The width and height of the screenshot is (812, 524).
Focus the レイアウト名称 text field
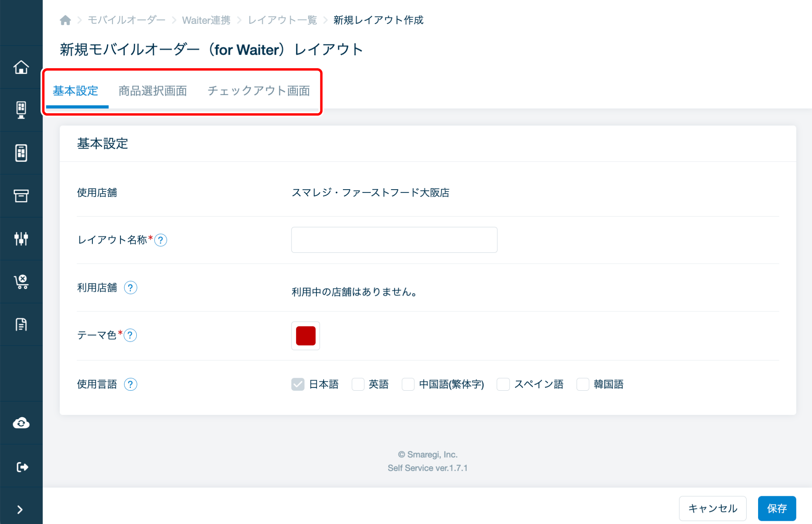point(394,240)
